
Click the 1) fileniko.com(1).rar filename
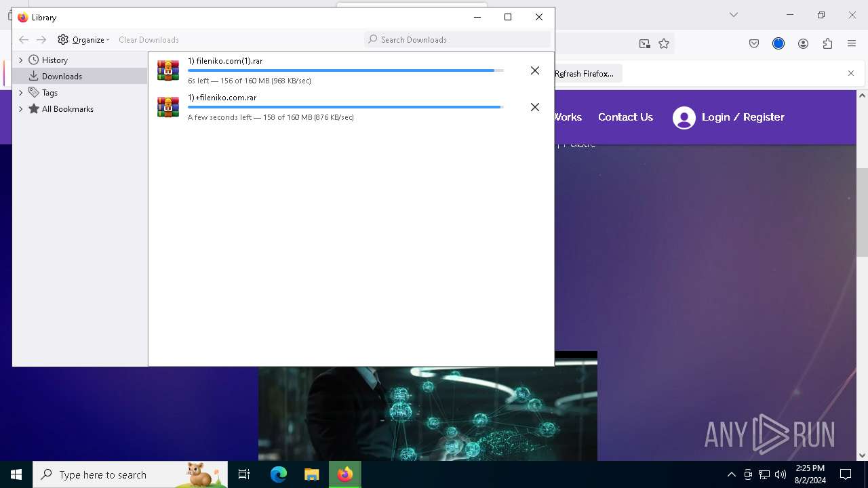click(x=225, y=61)
